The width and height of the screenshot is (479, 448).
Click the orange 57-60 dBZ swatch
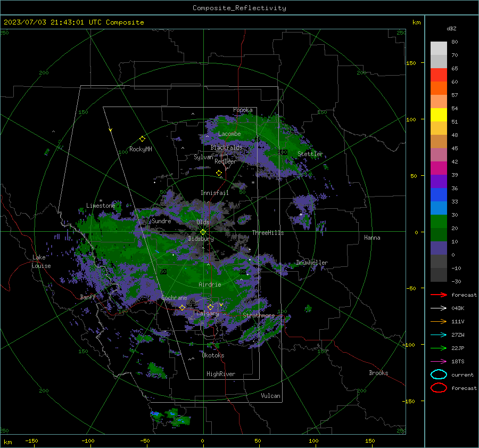(439, 88)
